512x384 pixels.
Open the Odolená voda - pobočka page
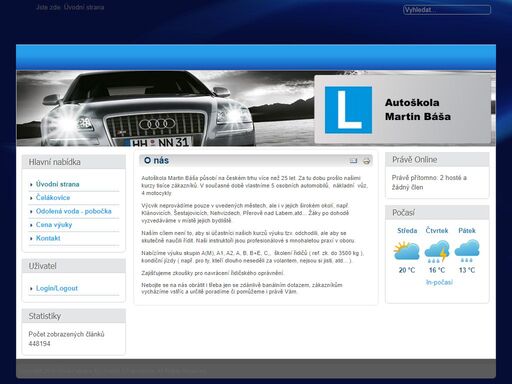(74, 211)
